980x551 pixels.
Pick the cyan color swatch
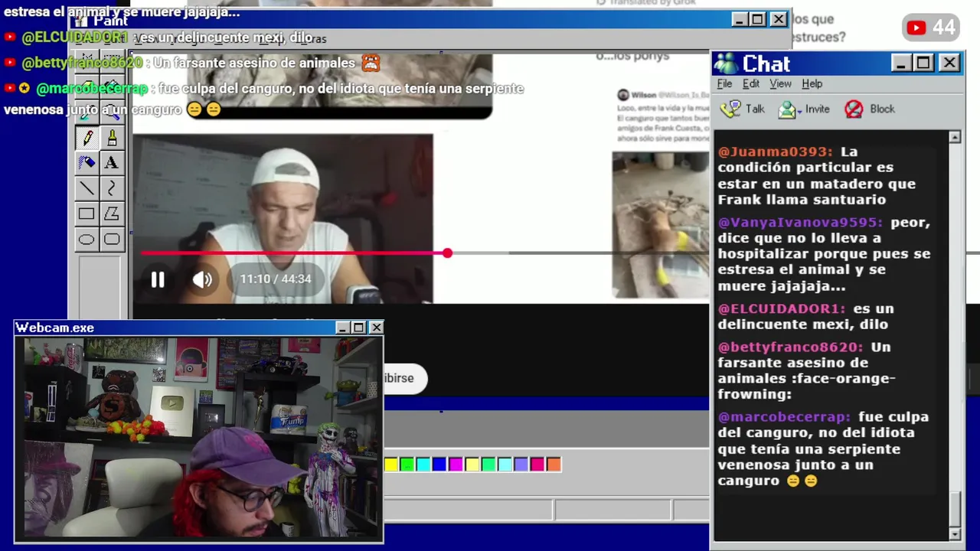(423, 464)
